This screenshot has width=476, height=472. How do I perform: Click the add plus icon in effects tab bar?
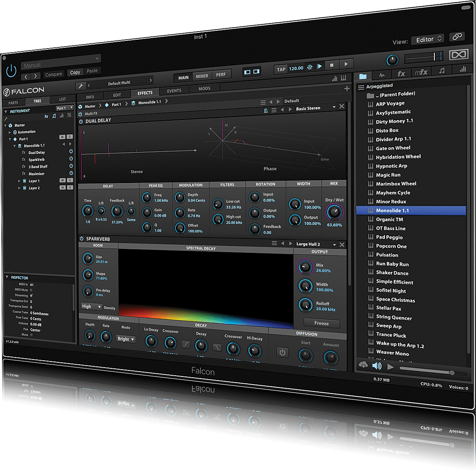[x=347, y=88]
